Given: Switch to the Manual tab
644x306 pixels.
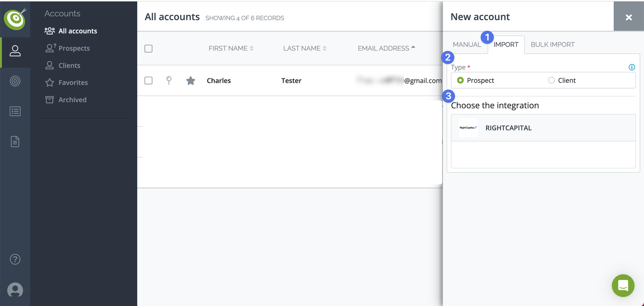Looking at the screenshot, I should pyautogui.click(x=467, y=45).
